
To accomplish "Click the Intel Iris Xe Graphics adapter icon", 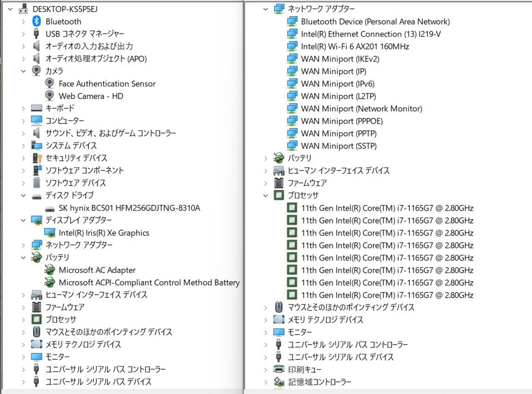I will [x=50, y=233].
